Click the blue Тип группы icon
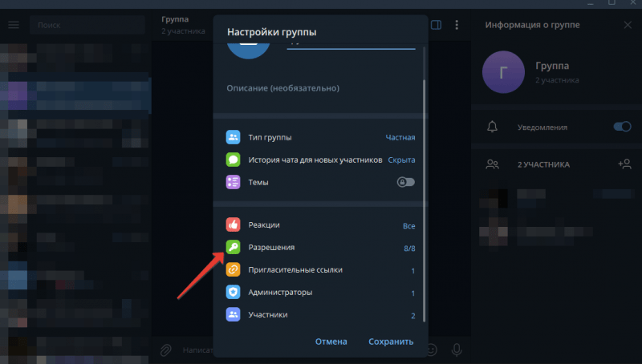The image size is (642, 364). point(233,137)
